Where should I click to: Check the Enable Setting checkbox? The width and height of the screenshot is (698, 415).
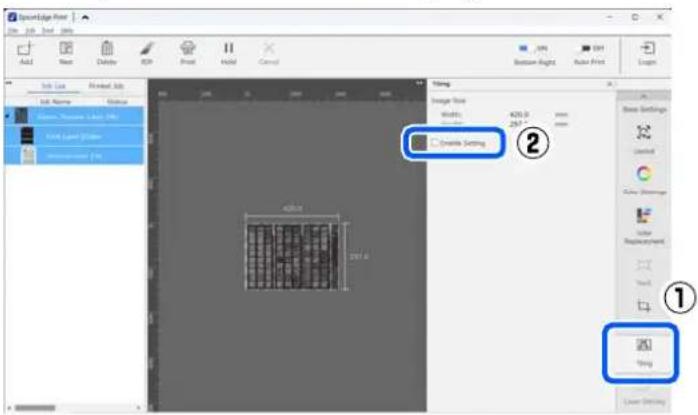(x=435, y=143)
